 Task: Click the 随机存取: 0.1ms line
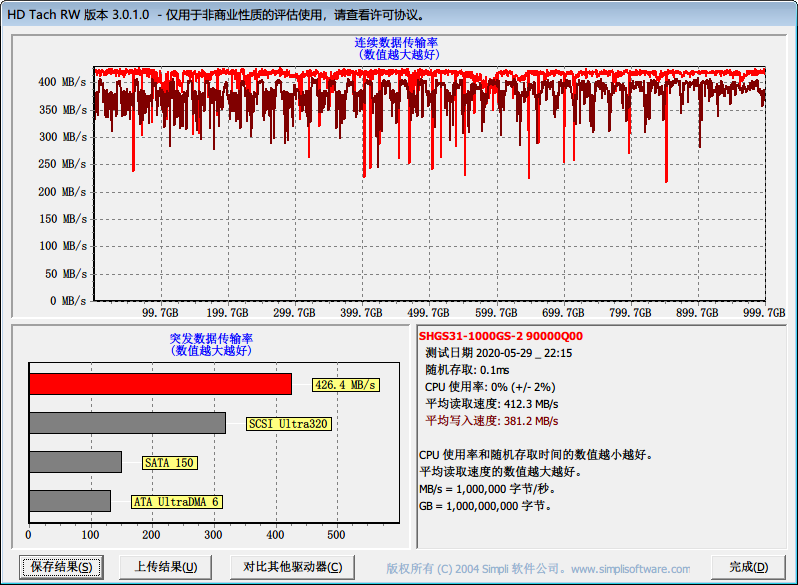click(x=467, y=370)
